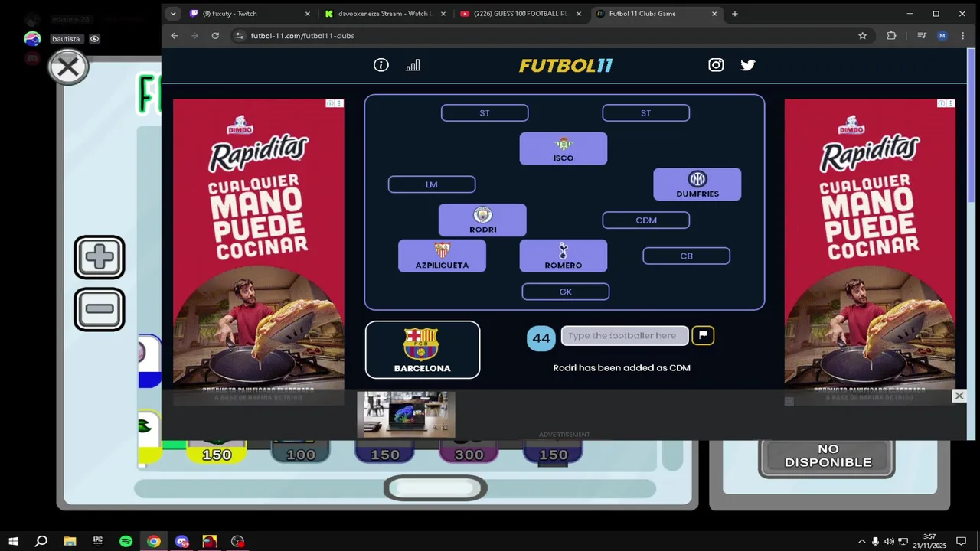Close the faxuty Twitch tab
The width and height of the screenshot is (980, 551).
(x=308, y=14)
